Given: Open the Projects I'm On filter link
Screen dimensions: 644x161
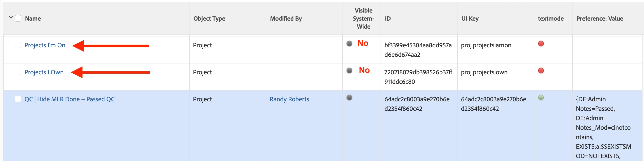Looking at the screenshot, I should [x=45, y=45].
